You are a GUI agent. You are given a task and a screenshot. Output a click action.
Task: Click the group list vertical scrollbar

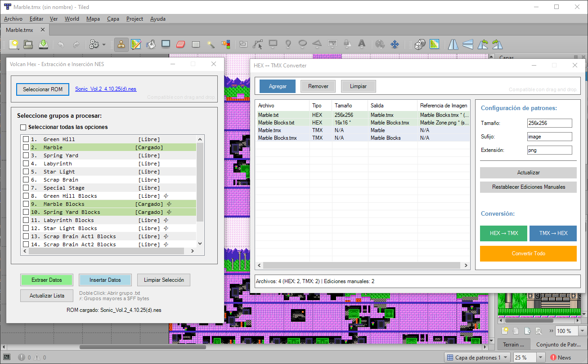coord(201,182)
